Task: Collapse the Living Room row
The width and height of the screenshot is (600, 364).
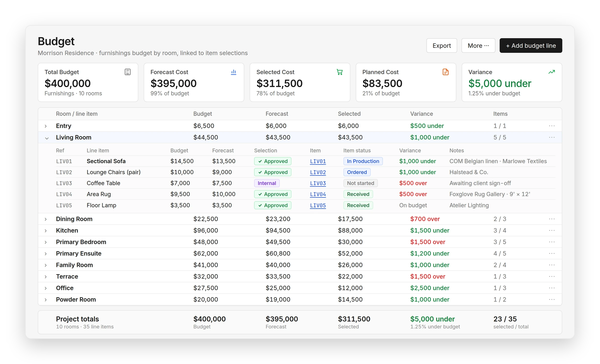Action: pyautogui.click(x=47, y=138)
